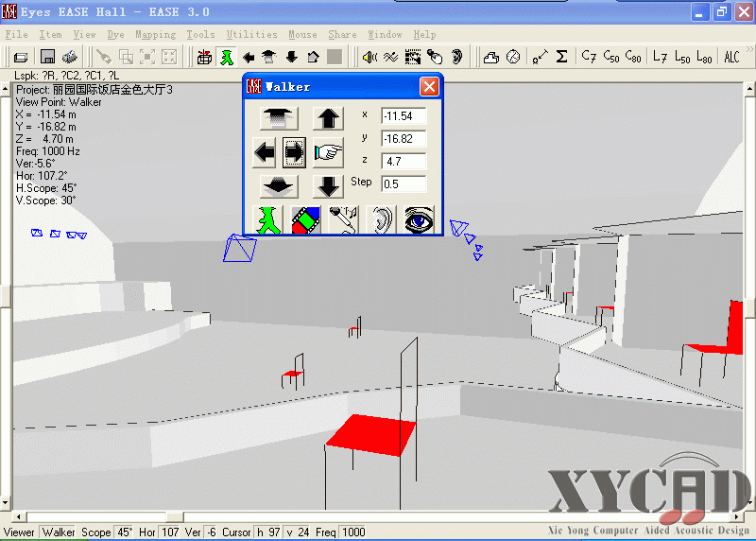Click the raise-height arrow in Walker dialog
Image resolution: width=756 pixels, height=541 pixels.
click(279, 118)
